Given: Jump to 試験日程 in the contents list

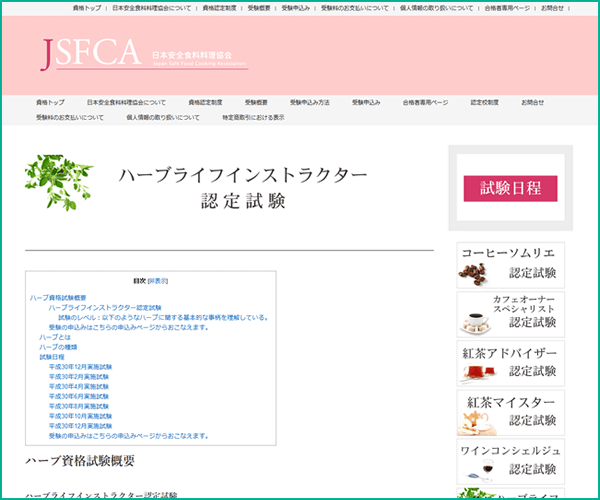Looking at the screenshot, I should click(52, 357).
